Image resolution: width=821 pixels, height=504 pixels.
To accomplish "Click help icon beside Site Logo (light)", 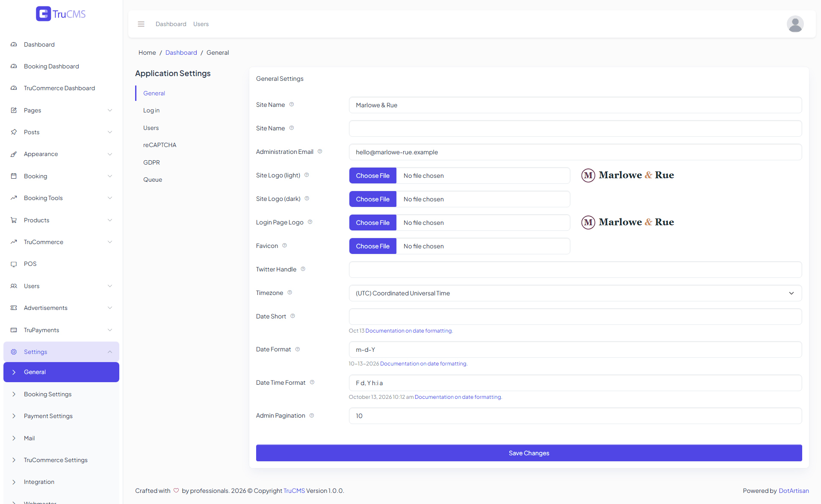I will click(x=307, y=175).
